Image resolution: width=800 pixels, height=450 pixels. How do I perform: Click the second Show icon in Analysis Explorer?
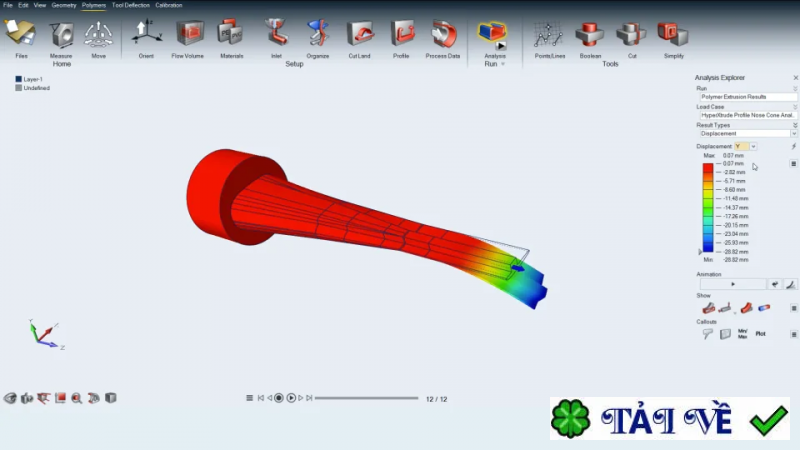point(725,308)
